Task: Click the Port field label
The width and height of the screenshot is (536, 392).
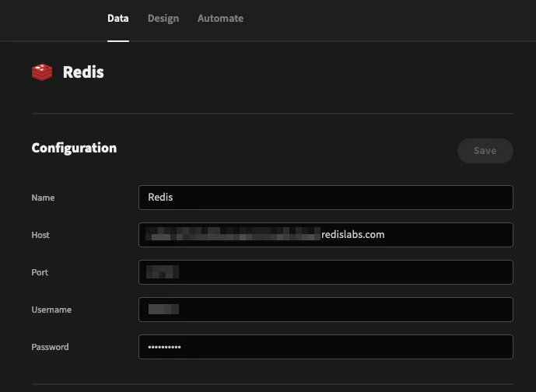Action: click(40, 272)
